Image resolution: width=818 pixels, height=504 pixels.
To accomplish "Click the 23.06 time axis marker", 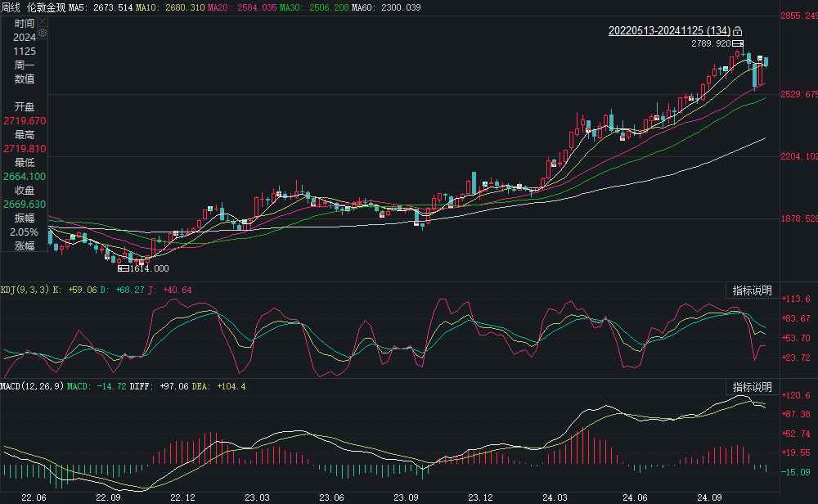I will tap(332, 497).
